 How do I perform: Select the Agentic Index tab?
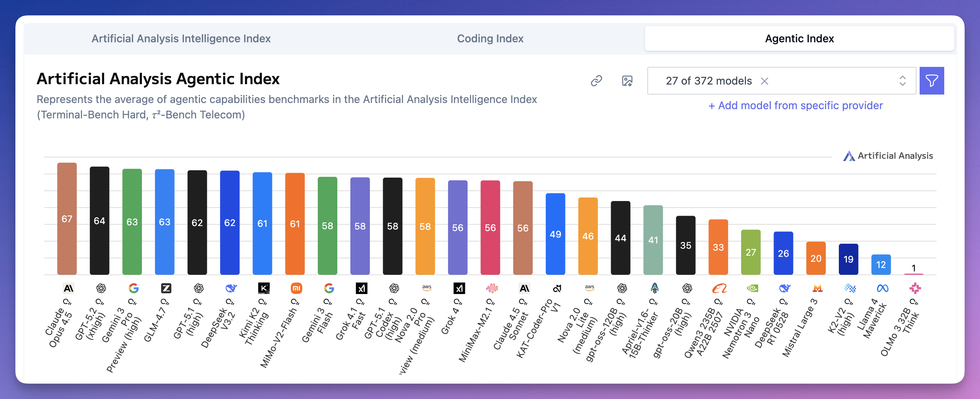coord(799,38)
